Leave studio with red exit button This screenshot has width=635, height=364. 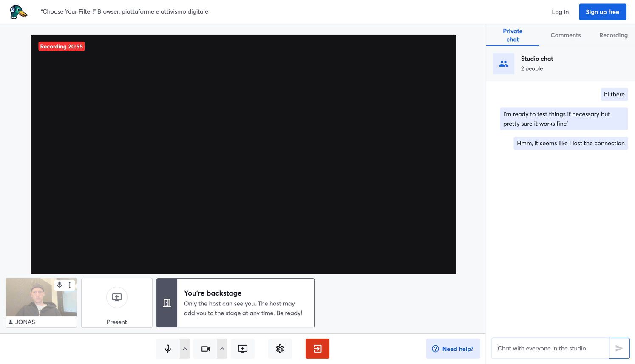[317, 349]
